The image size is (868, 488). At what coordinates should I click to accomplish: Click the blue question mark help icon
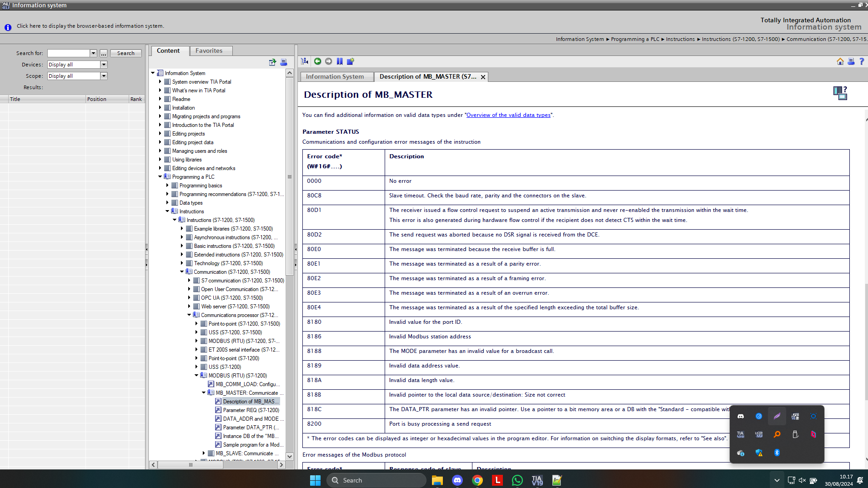click(862, 61)
